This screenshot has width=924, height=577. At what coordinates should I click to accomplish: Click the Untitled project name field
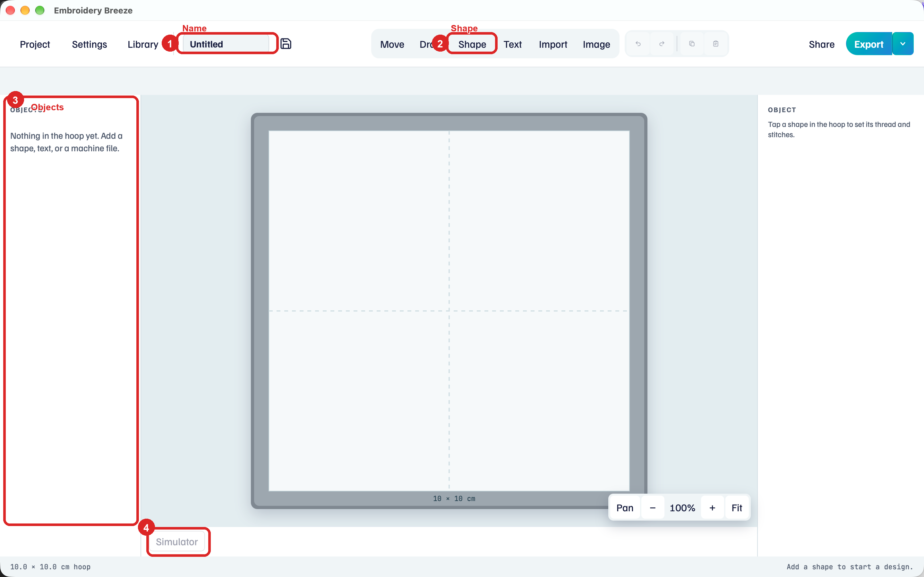(226, 44)
